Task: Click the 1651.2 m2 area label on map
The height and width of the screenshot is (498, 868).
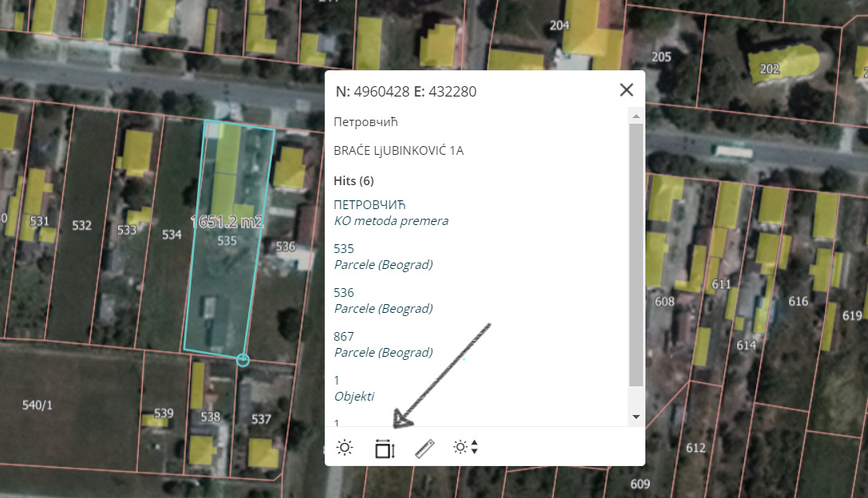Action: tap(227, 221)
